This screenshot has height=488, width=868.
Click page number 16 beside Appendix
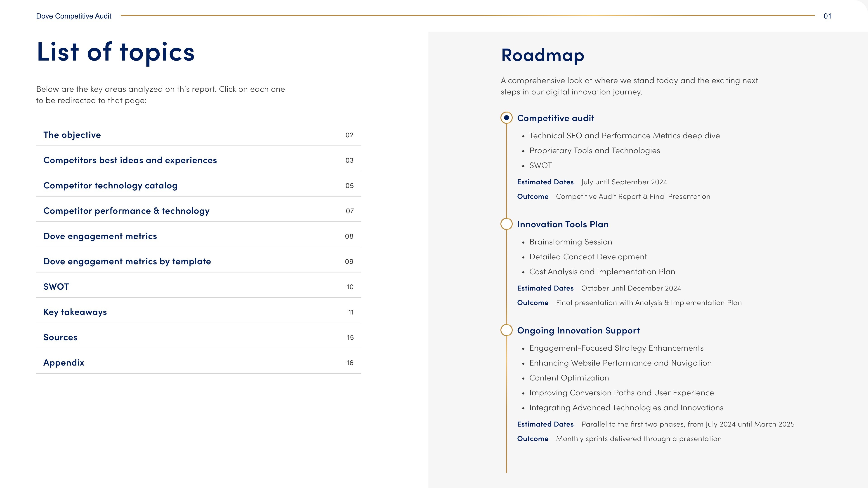[350, 363]
